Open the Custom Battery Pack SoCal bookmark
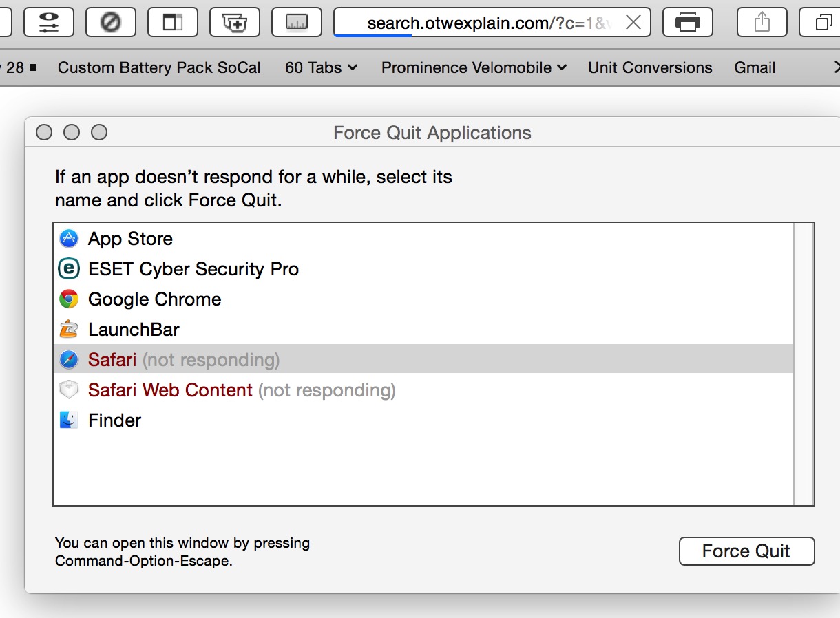This screenshot has width=840, height=618. coord(159,67)
